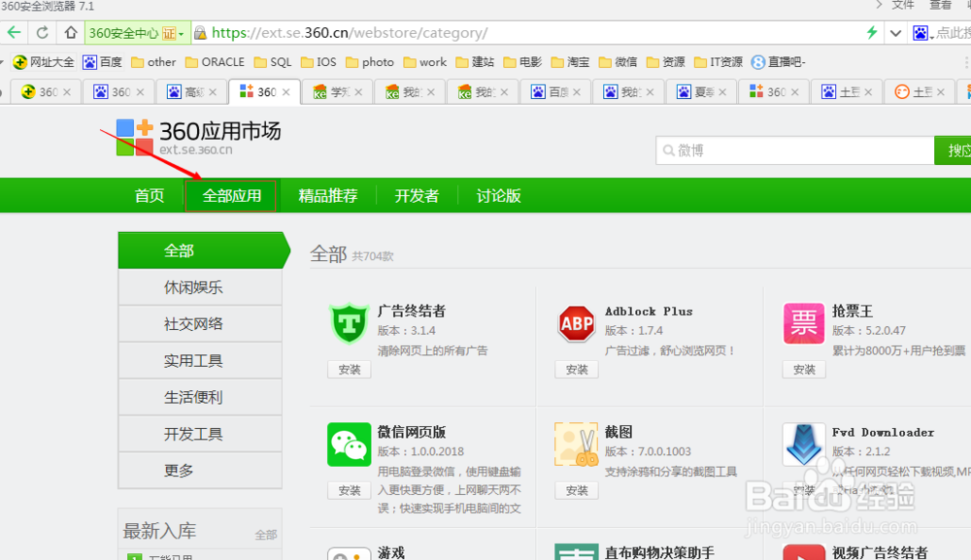Open 精品推荐 in navigation bar

click(327, 195)
